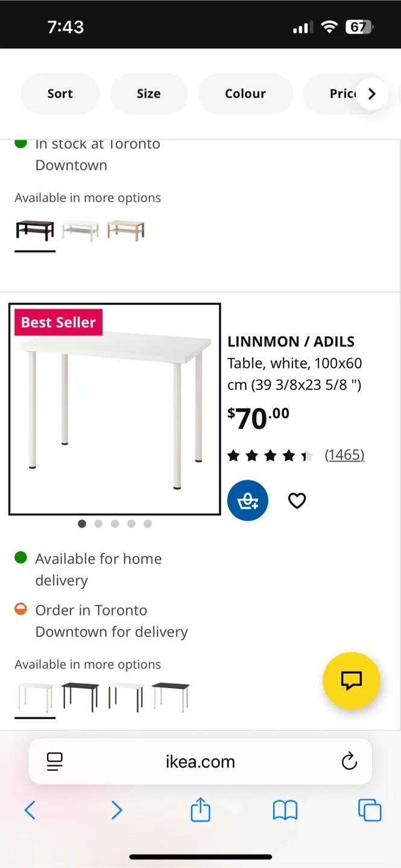View in stock at Toronto Downtown details
The height and width of the screenshot is (868, 401).
click(97, 154)
